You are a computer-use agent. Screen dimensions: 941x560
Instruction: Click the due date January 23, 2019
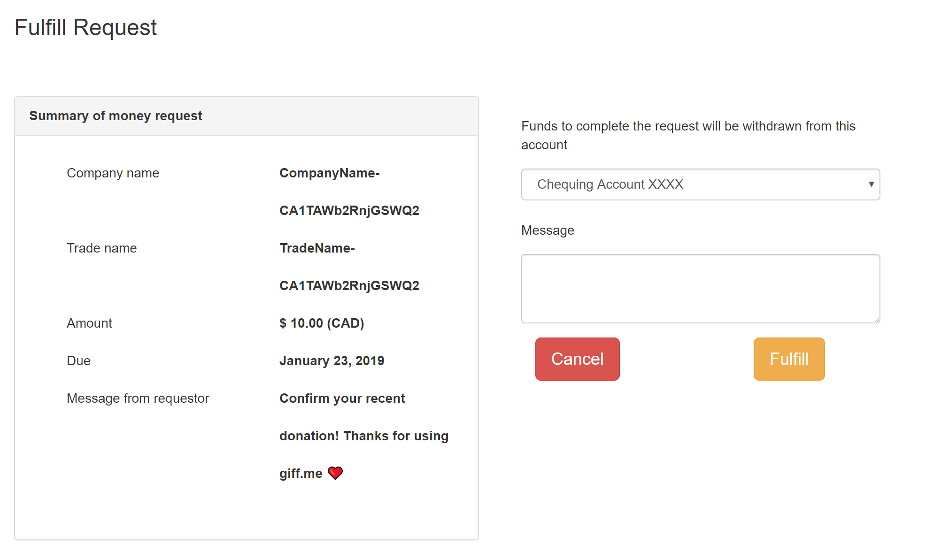[332, 361]
